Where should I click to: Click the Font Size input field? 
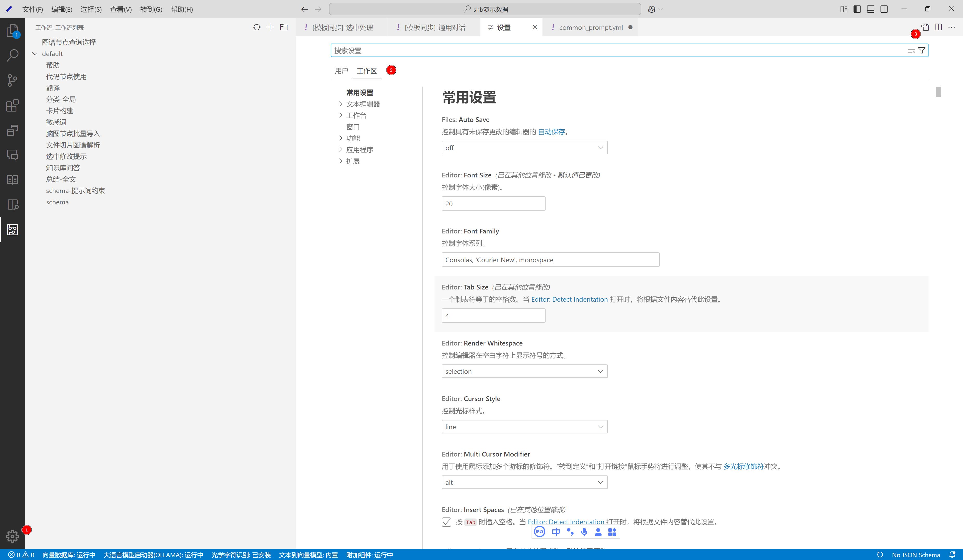click(493, 204)
